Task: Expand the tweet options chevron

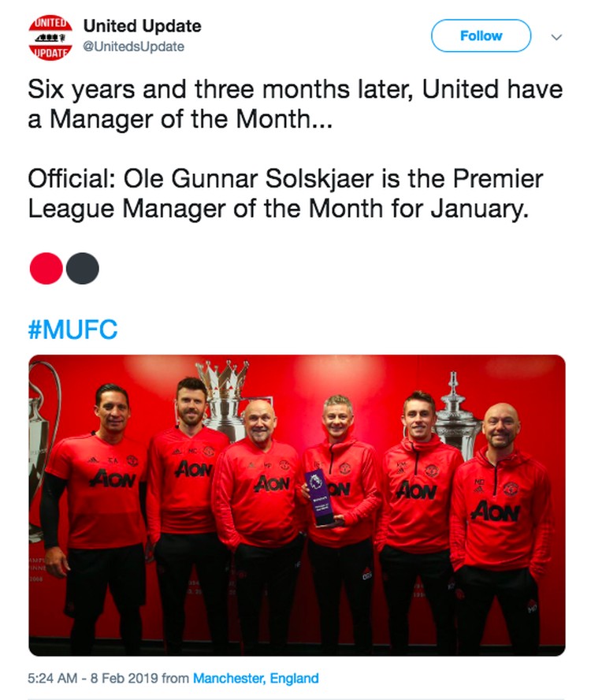Action: pos(556,36)
